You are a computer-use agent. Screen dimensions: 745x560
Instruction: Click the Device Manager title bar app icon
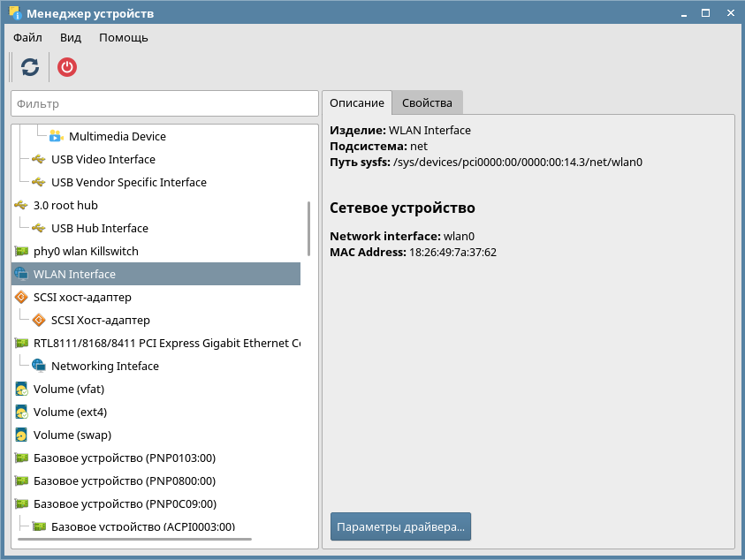(15, 14)
